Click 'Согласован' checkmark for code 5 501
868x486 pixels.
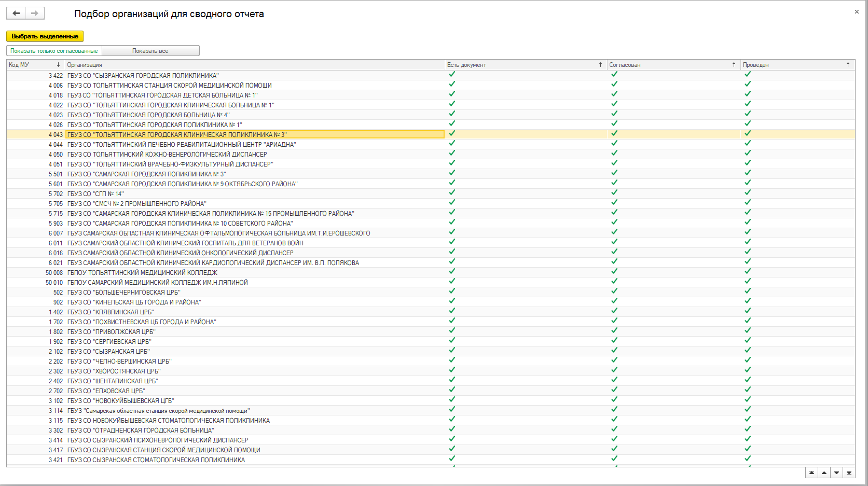tap(614, 173)
